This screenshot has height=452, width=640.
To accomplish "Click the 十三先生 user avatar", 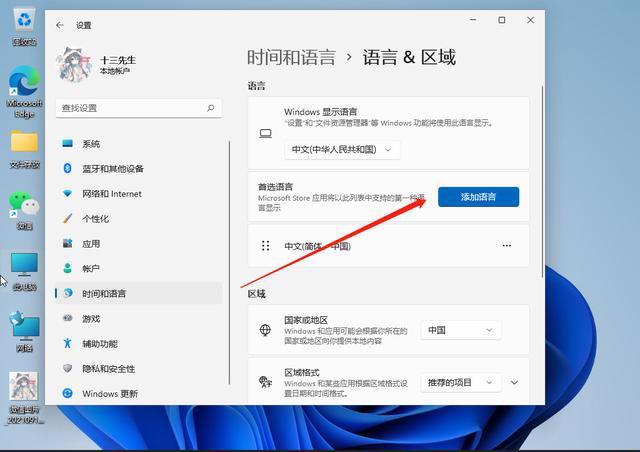I will [x=74, y=65].
